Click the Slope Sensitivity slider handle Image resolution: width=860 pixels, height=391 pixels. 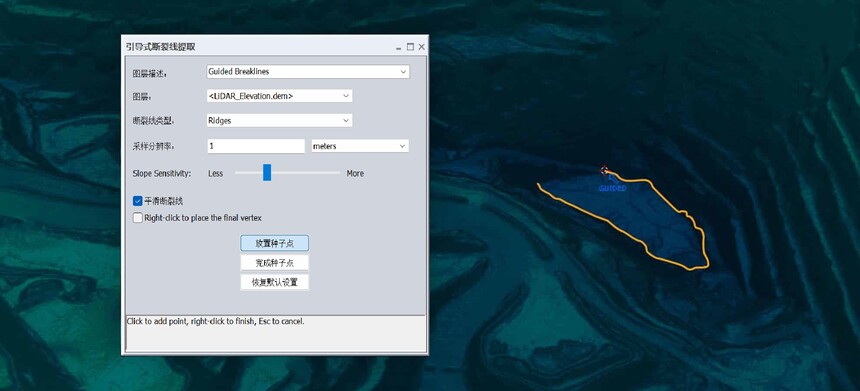[x=267, y=172]
